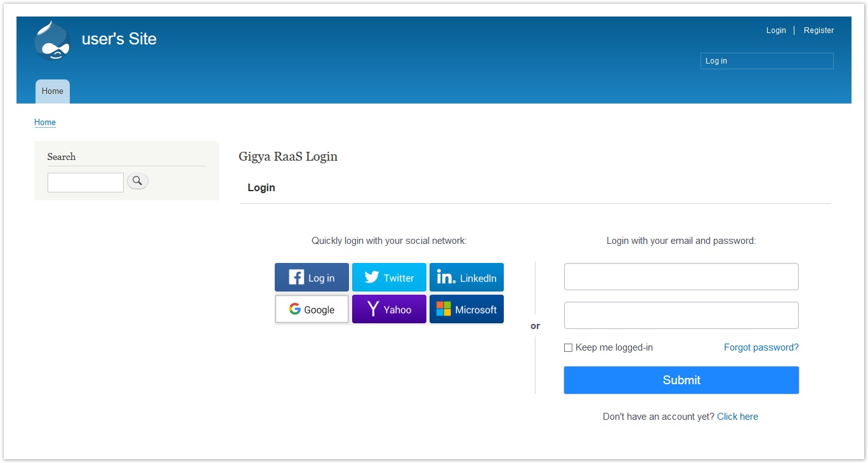The width and height of the screenshot is (868, 463).
Task: Focus the sidebar Search text box
Action: (86, 182)
